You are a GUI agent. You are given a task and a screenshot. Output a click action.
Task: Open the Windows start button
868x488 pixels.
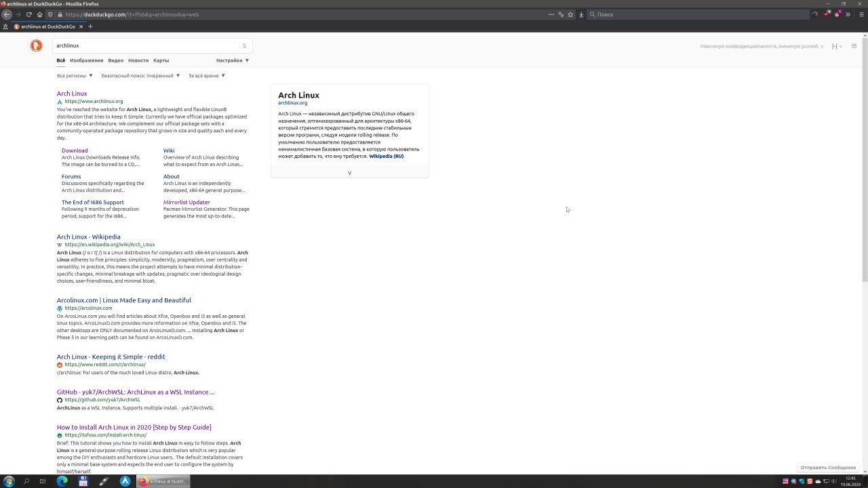(9, 481)
